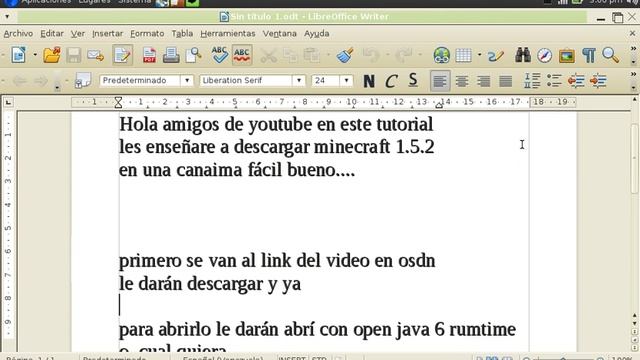Redo action arrow icon
This screenshot has width=640, height=360.
point(404,55)
